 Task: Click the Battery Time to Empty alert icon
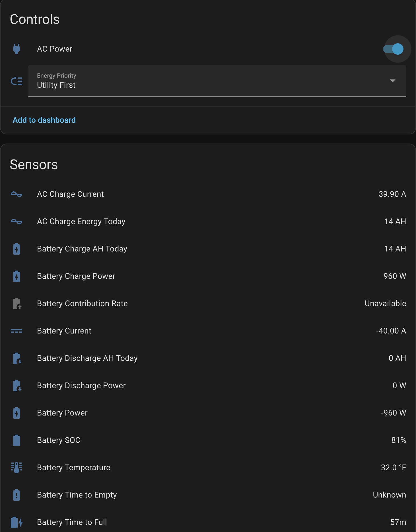(x=17, y=495)
